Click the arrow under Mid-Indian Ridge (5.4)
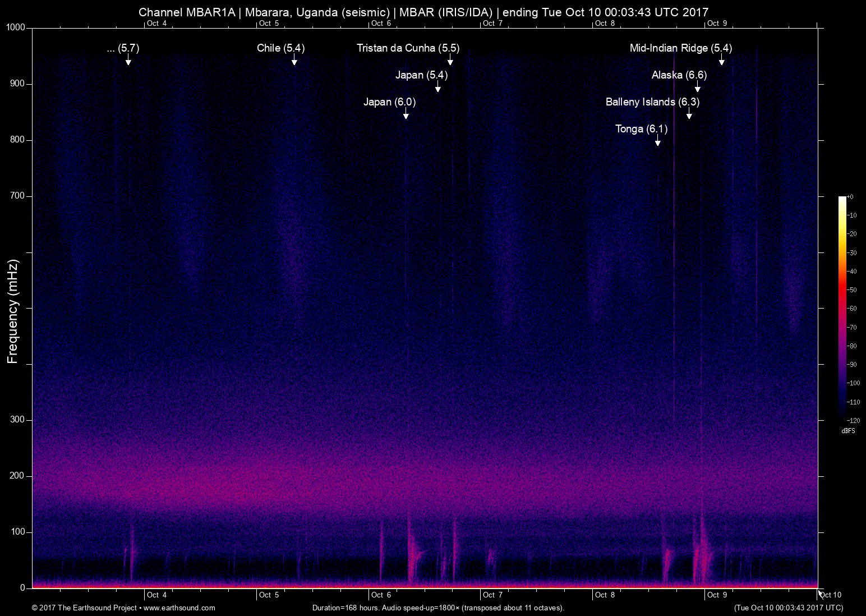866x616 pixels. click(x=721, y=60)
